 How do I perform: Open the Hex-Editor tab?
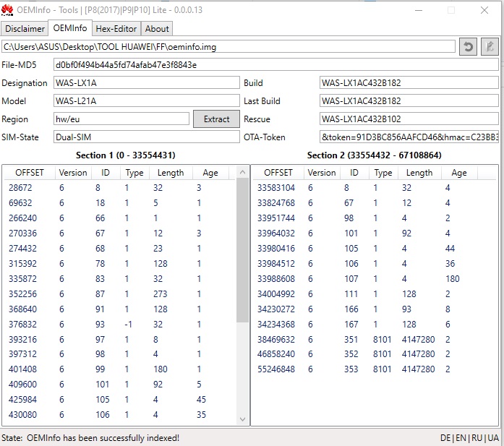[x=116, y=29]
